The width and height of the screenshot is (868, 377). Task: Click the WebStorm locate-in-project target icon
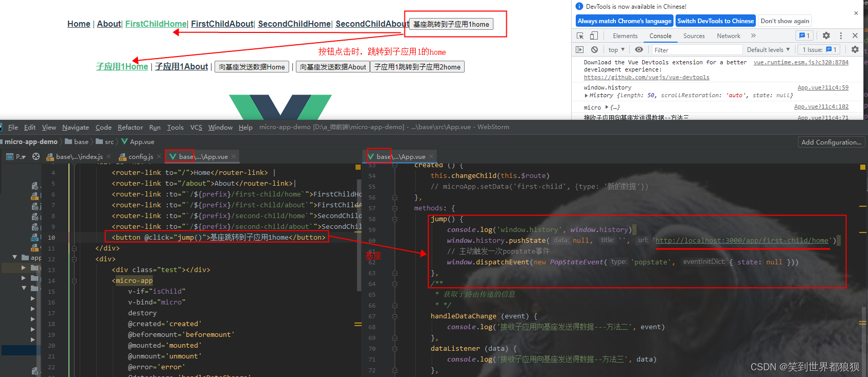point(36,157)
